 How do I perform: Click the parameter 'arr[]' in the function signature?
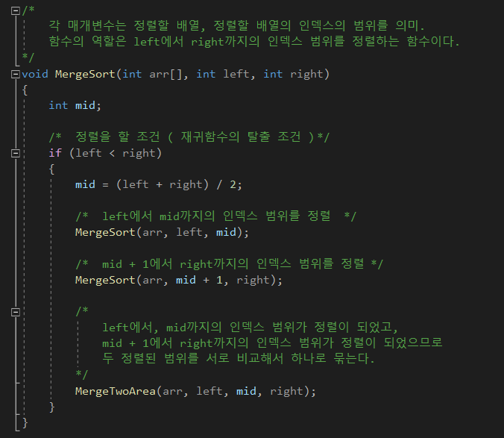tap(166, 75)
